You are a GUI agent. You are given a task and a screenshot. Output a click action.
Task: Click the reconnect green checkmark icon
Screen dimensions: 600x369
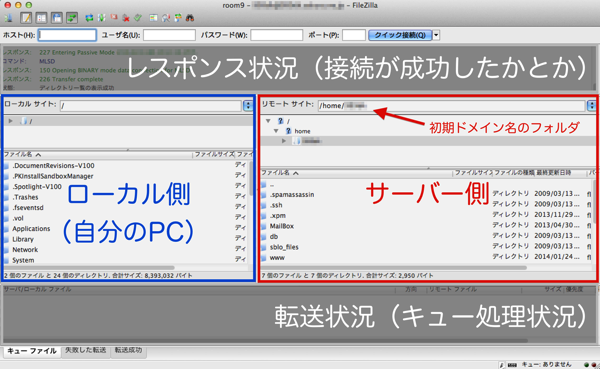click(138, 18)
